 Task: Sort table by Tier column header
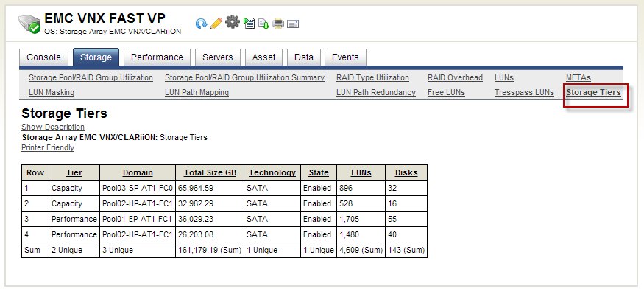coord(74,172)
